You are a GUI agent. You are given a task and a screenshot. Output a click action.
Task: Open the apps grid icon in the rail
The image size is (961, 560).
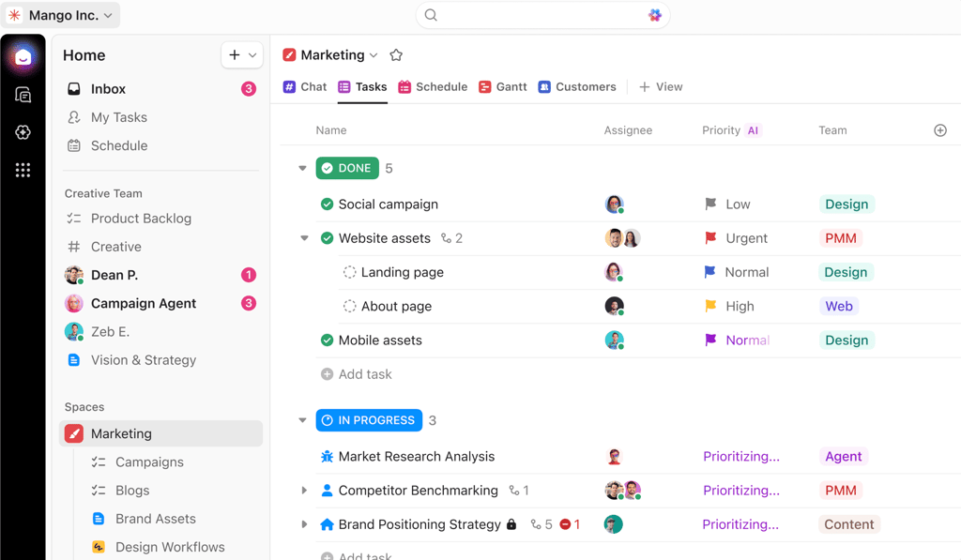[x=22, y=170]
